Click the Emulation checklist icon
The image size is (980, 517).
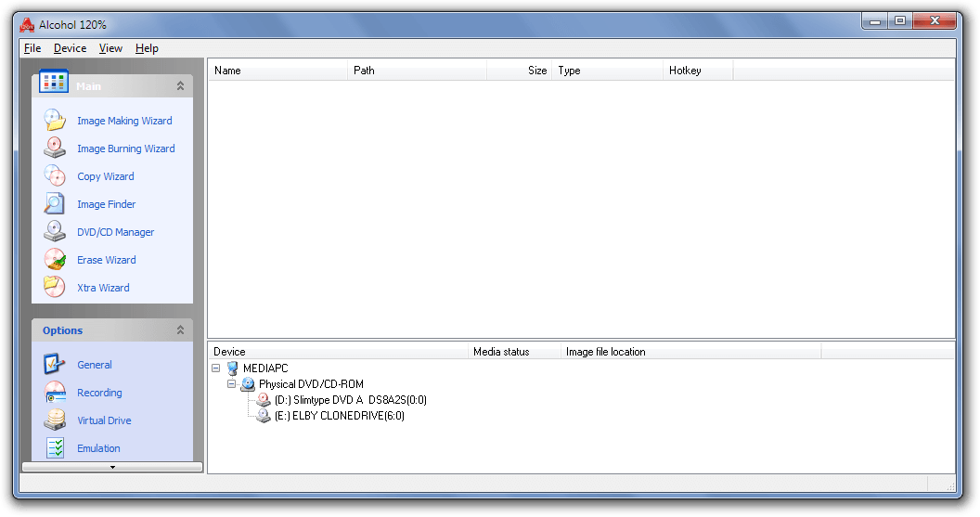click(55, 447)
